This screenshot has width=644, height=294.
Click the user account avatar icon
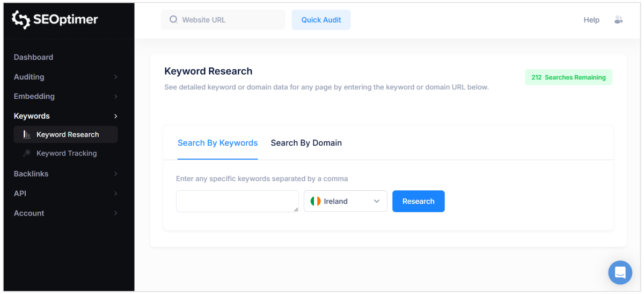coord(618,20)
